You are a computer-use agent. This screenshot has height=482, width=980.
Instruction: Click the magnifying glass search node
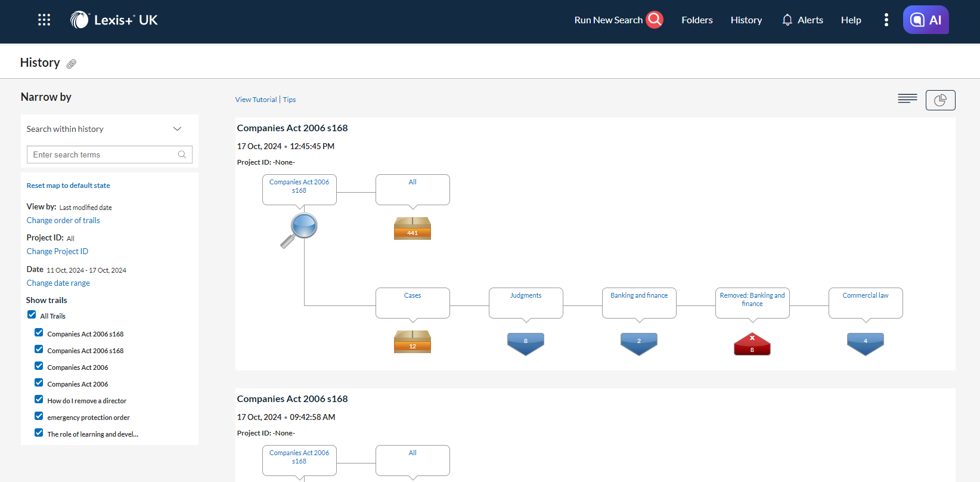[x=301, y=229]
